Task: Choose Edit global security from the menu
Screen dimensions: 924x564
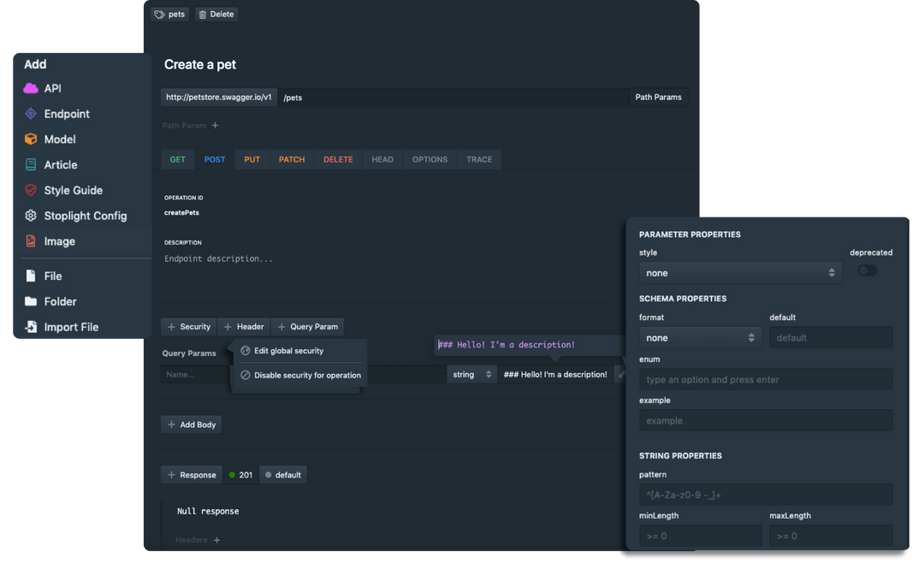Action: pos(290,350)
